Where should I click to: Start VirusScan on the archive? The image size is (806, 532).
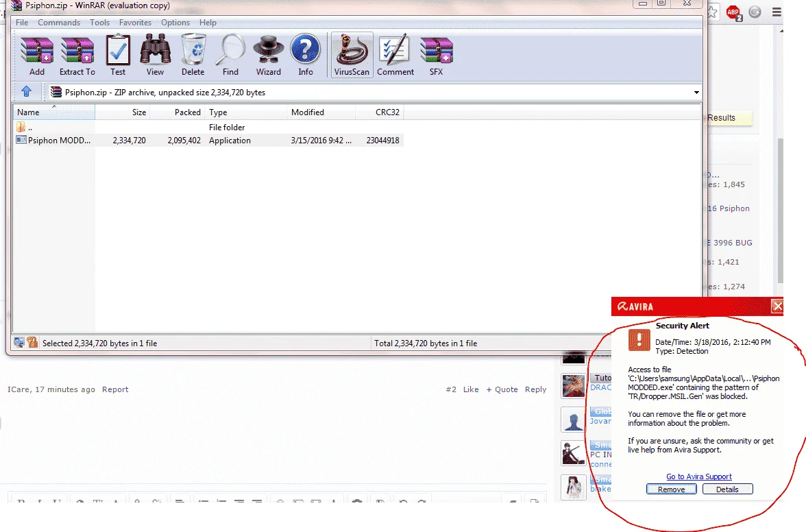(352, 56)
